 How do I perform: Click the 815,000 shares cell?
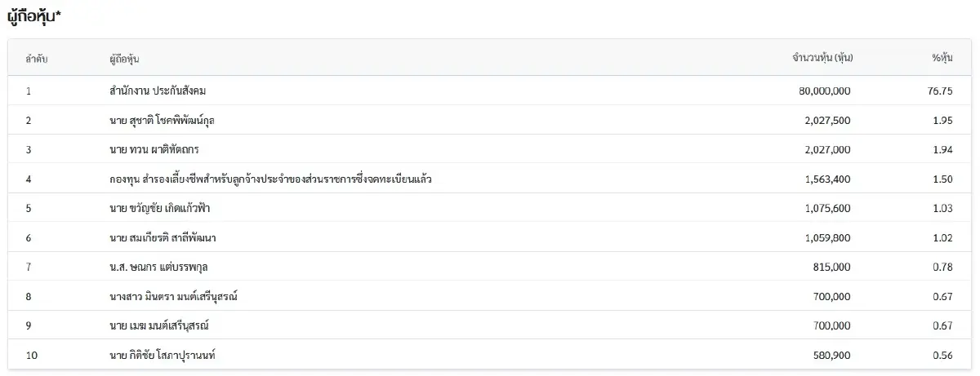832,268
